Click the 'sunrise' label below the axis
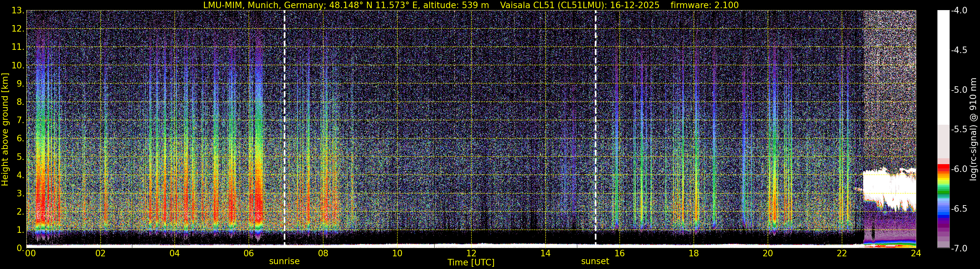 (284, 262)
